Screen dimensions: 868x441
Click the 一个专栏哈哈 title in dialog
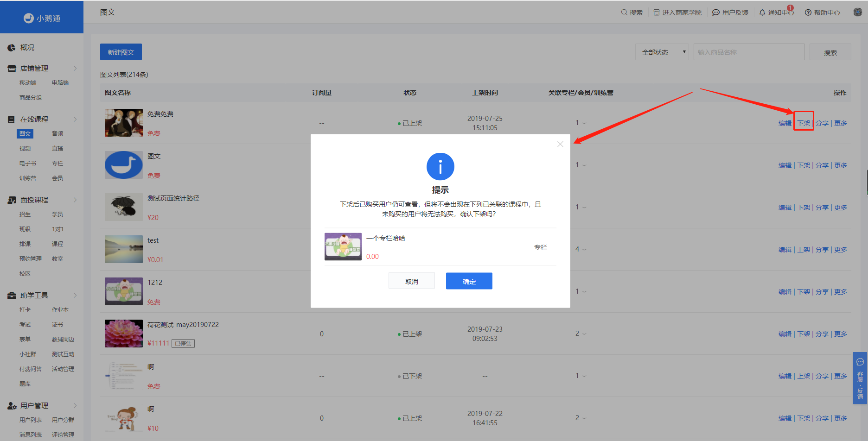tap(386, 238)
